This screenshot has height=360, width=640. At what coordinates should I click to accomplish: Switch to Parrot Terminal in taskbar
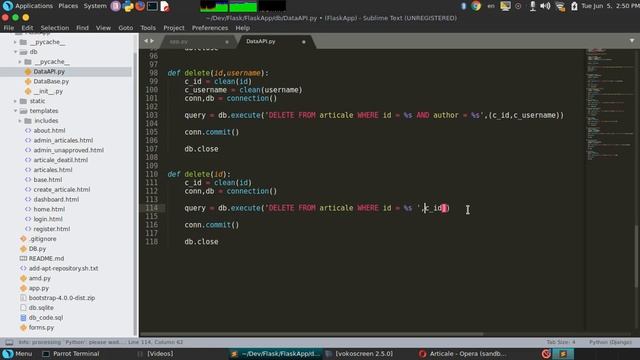pos(71,354)
